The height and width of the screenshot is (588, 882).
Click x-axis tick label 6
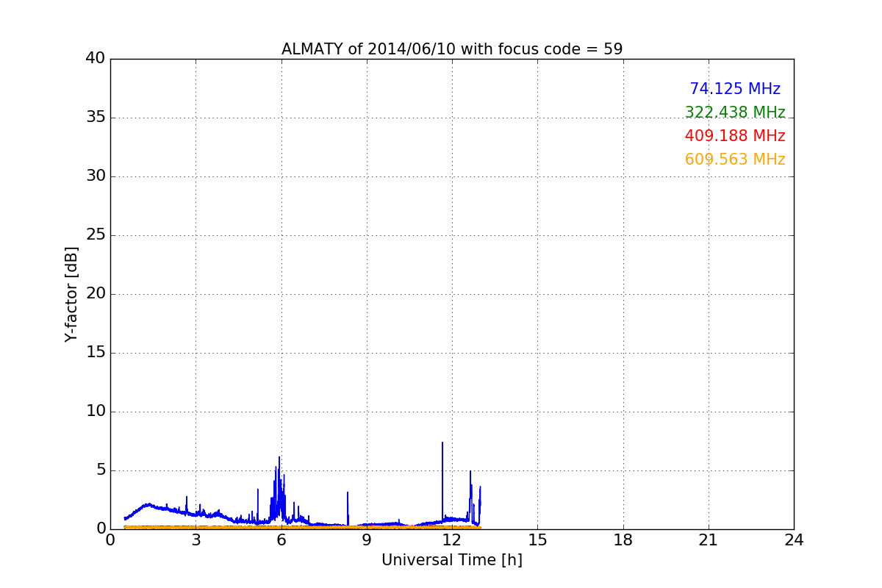click(x=282, y=540)
